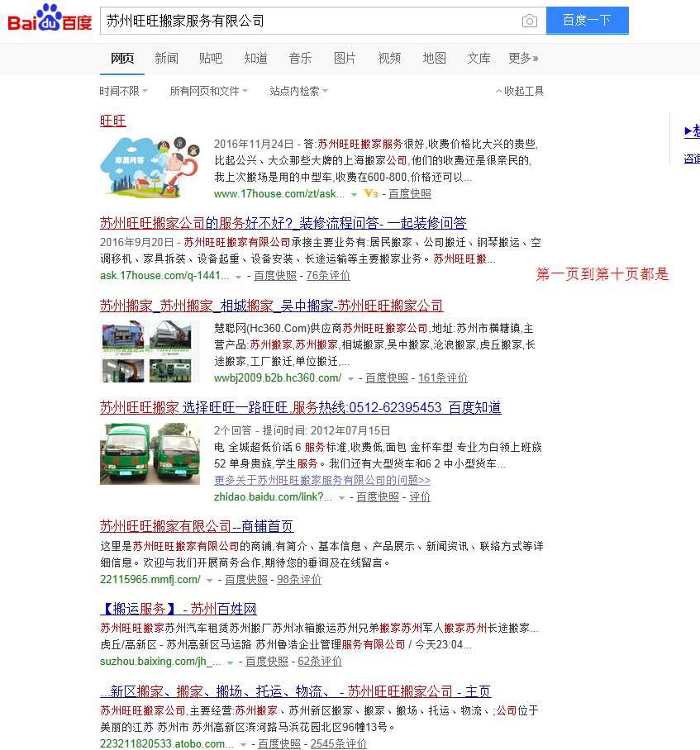Switch to the 新闻 tab

[x=166, y=59]
